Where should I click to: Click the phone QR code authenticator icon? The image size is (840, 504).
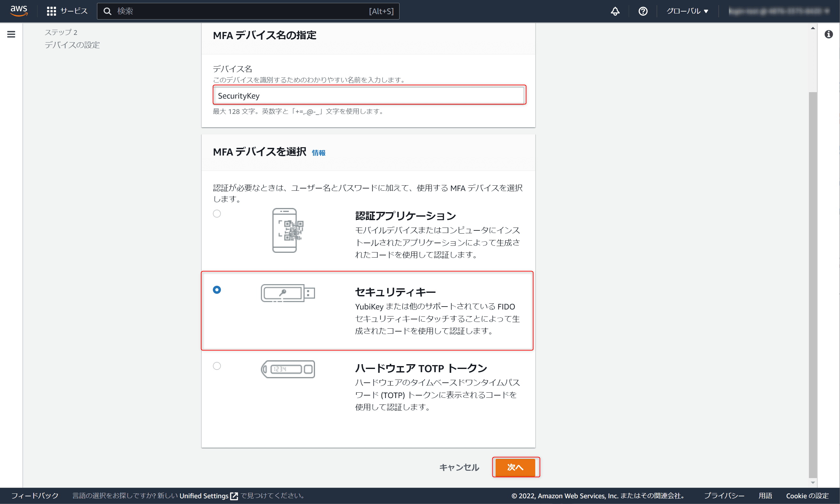click(x=288, y=230)
